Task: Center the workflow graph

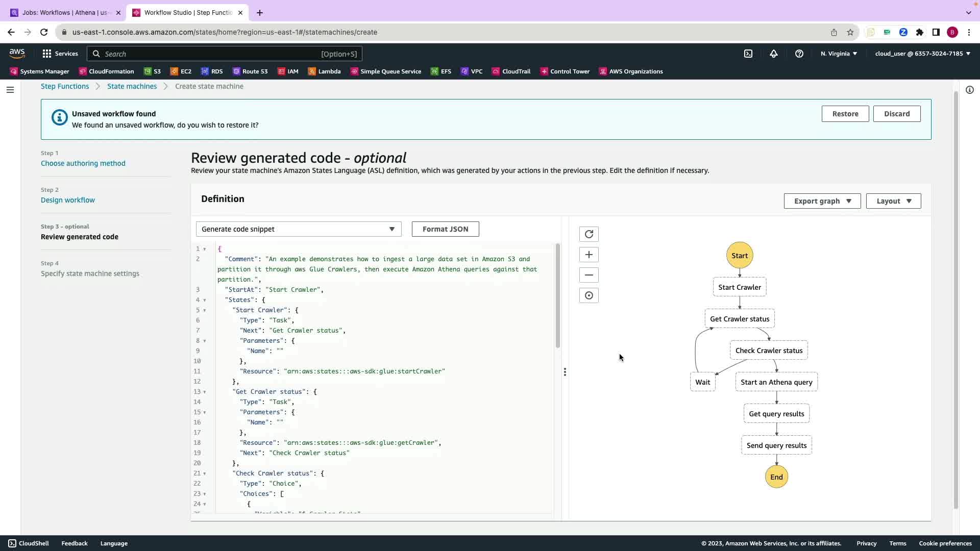Action: click(589, 295)
